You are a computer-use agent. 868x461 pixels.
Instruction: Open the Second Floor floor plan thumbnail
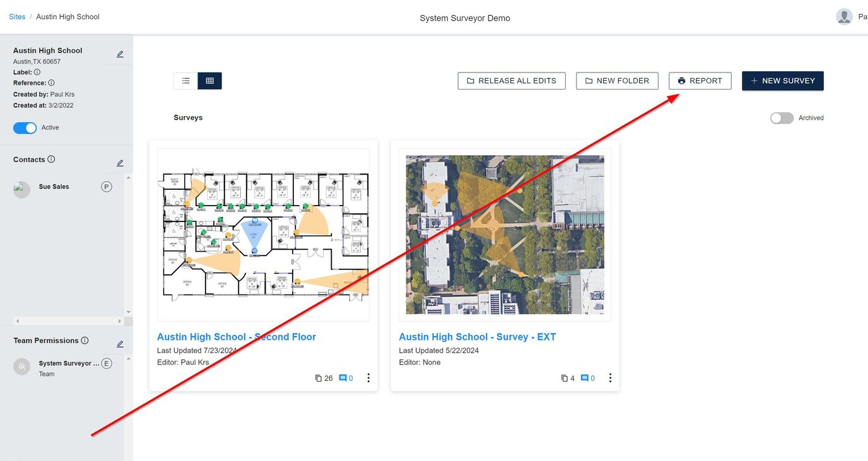[263, 235]
